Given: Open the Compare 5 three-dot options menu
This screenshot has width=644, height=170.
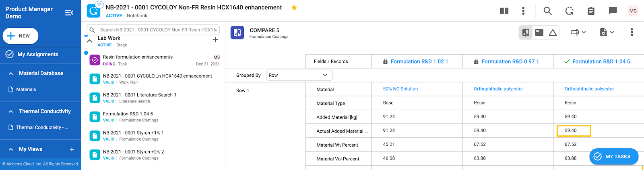Looking at the screenshot, I should click(x=632, y=32).
